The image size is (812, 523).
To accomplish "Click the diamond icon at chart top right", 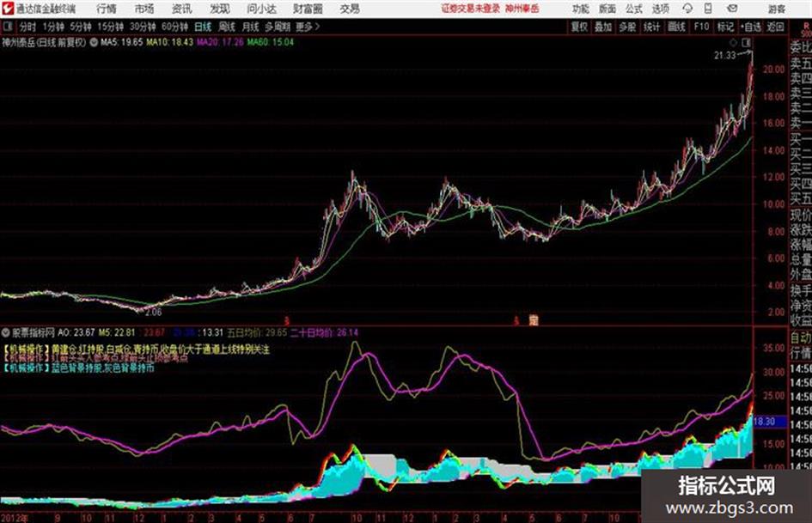I will (x=733, y=42).
